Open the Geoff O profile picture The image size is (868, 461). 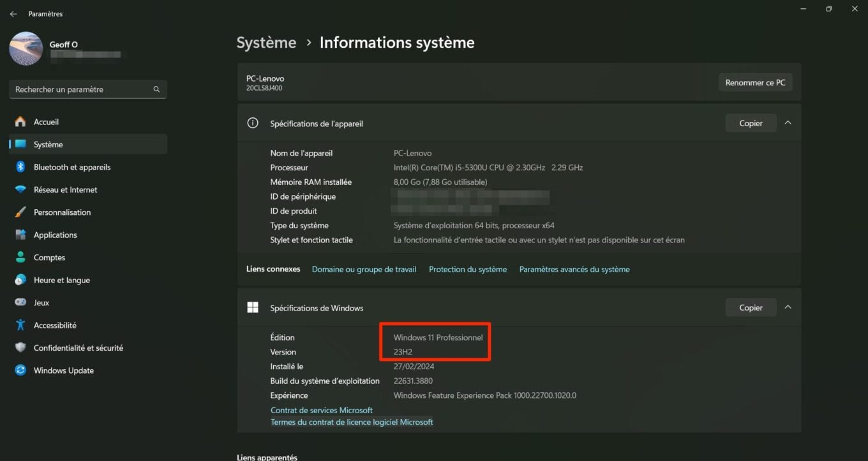coord(26,48)
